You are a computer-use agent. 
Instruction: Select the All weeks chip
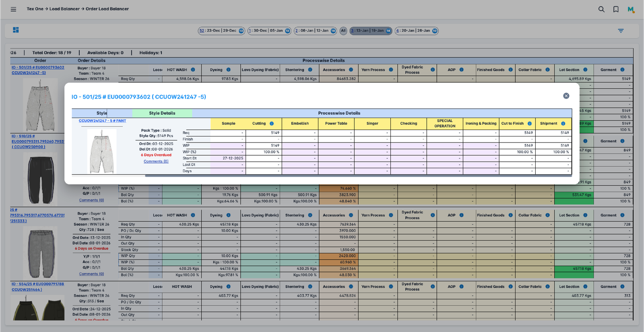343,31
